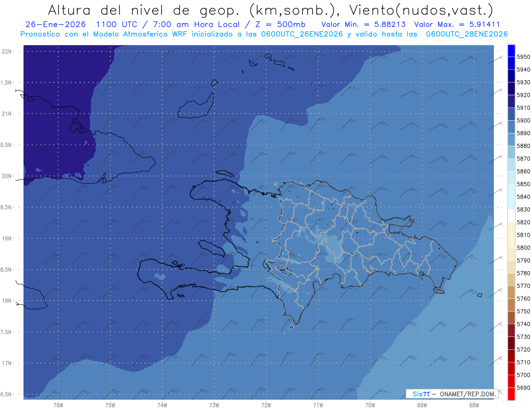Screen dimensions: 532x411
Task: Click the 18N latitude label
Action: point(7,301)
